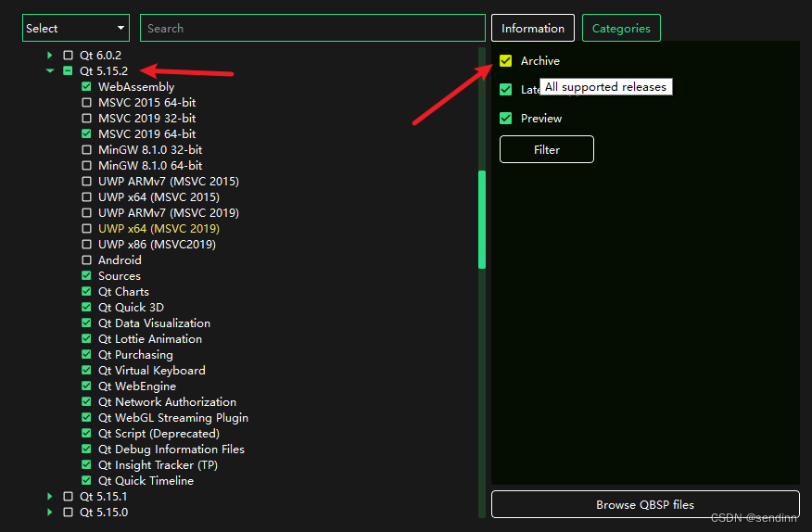This screenshot has width=812, height=532.
Task: Uncheck Qt Network Authorization checkbox
Action: click(x=86, y=401)
